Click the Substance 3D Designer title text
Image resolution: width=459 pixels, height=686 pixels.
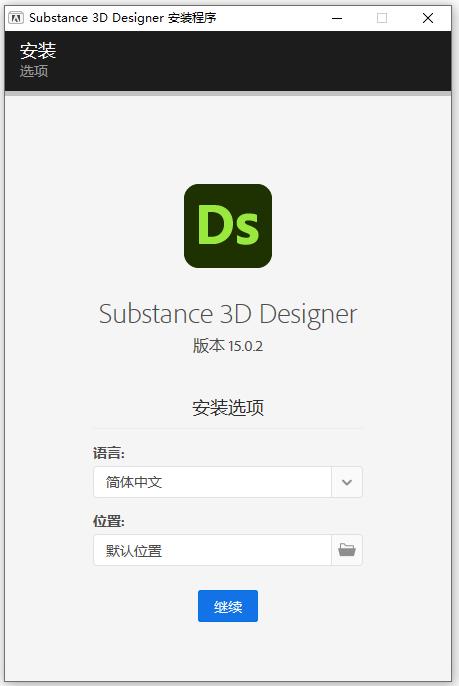click(x=228, y=314)
